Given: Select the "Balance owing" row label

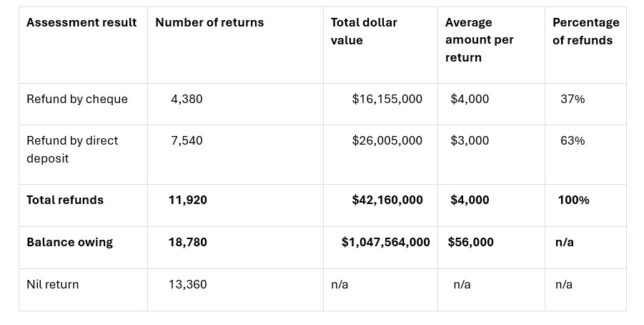Looking at the screenshot, I should click(69, 243).
